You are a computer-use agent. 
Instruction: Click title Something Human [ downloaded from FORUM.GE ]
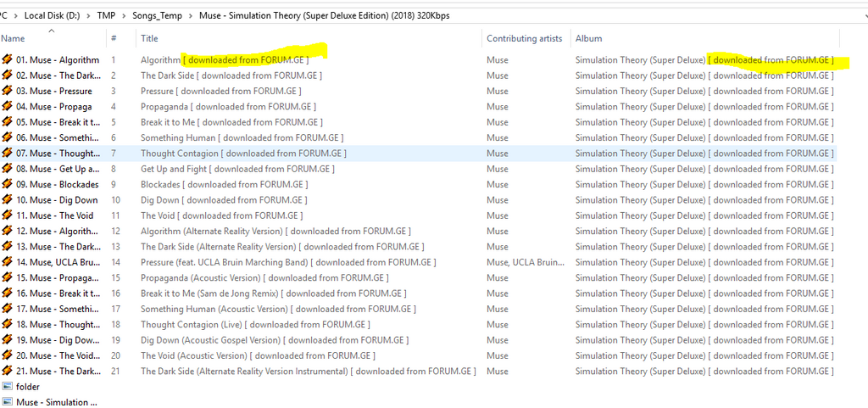(242, 137)
